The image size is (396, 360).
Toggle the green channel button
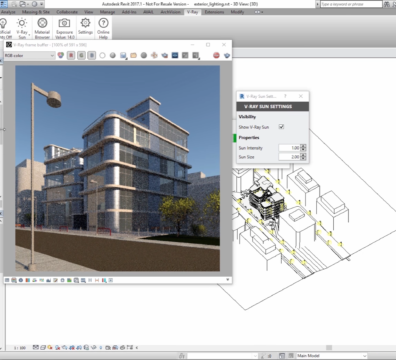coord(81,55)
